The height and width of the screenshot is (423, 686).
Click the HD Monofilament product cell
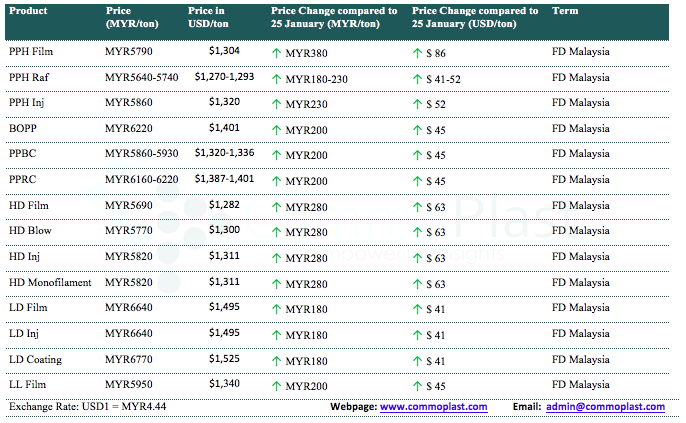pos(49,282)
